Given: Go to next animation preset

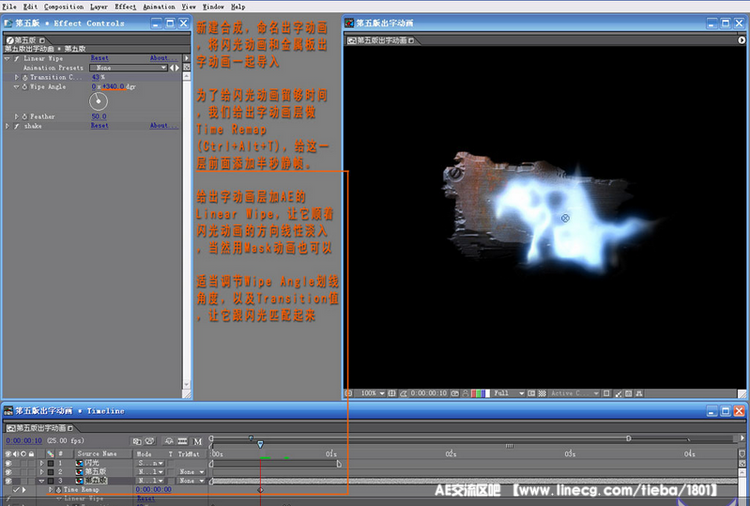Looking at the screenshot, I should pos(177,68).
